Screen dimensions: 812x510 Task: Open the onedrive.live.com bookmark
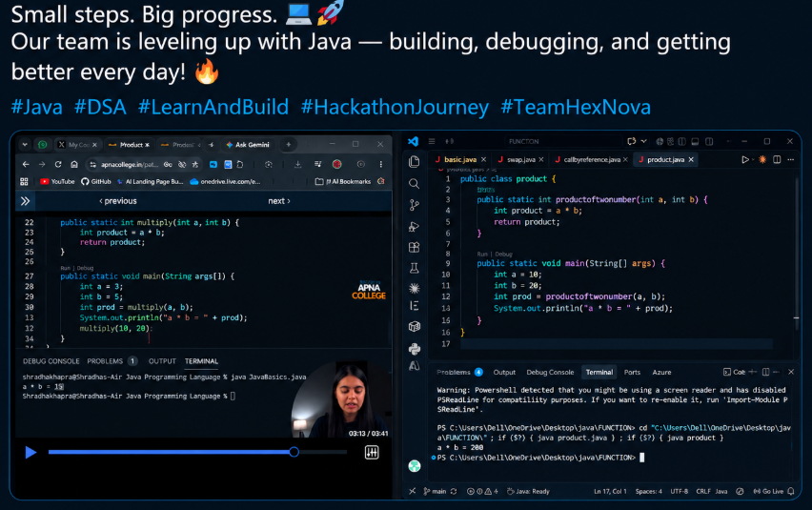tap(225, 182)
